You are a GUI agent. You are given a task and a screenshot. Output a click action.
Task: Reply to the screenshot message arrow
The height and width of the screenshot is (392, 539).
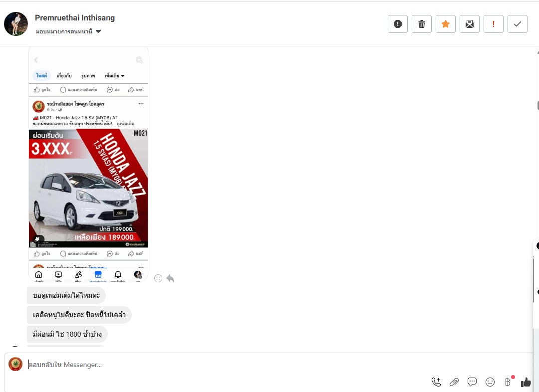[171, 278]
